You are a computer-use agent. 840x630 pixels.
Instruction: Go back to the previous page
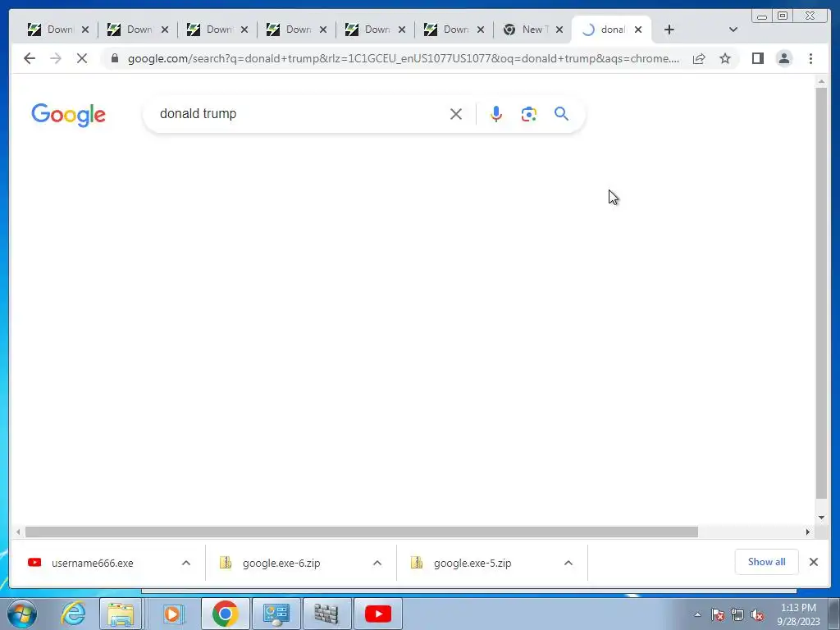[30, 58]
